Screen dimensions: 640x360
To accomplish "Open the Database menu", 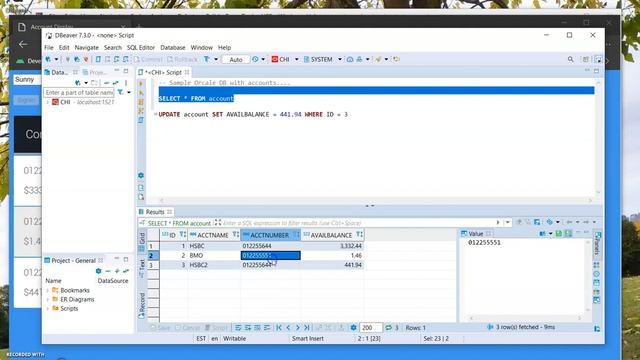I will (173, 47).
